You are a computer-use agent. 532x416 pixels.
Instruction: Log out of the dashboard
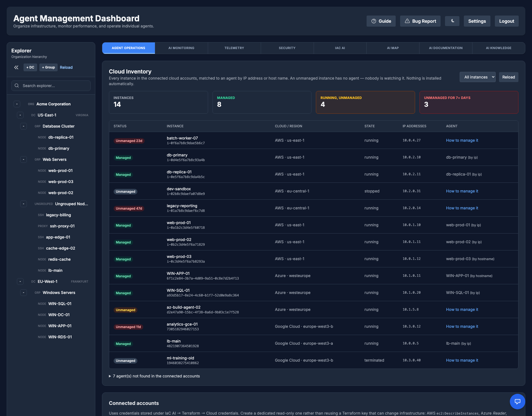pos(507,21)
